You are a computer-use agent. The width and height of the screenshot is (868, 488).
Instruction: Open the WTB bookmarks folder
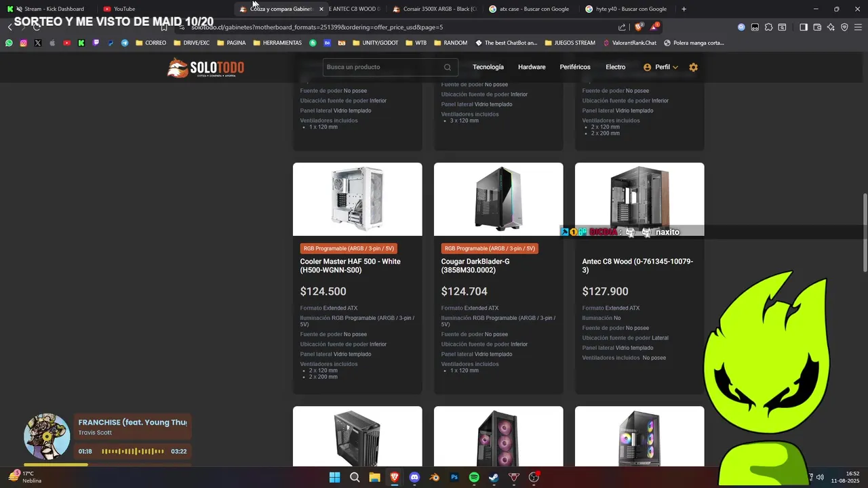416,43
